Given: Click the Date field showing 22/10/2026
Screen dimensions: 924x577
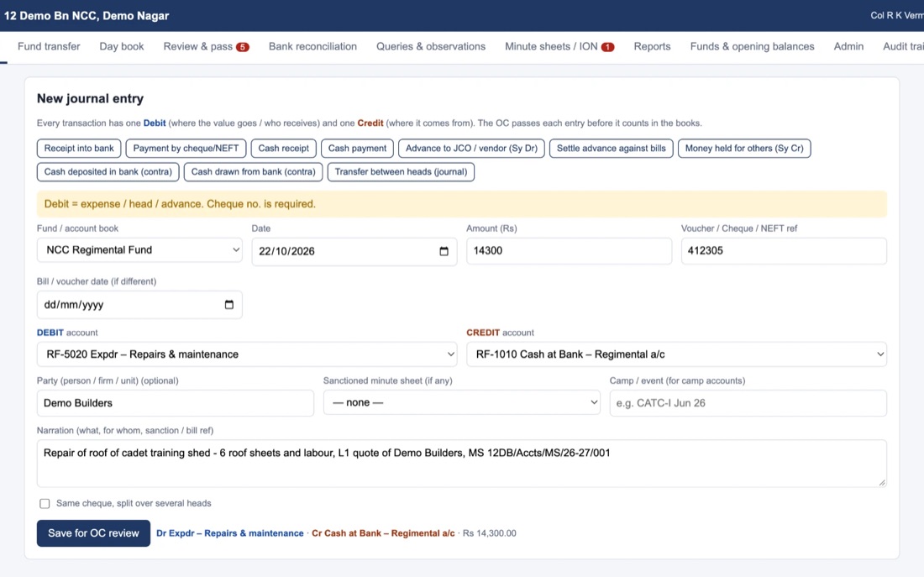Looking at the screenshot, I should pos(354,252).
